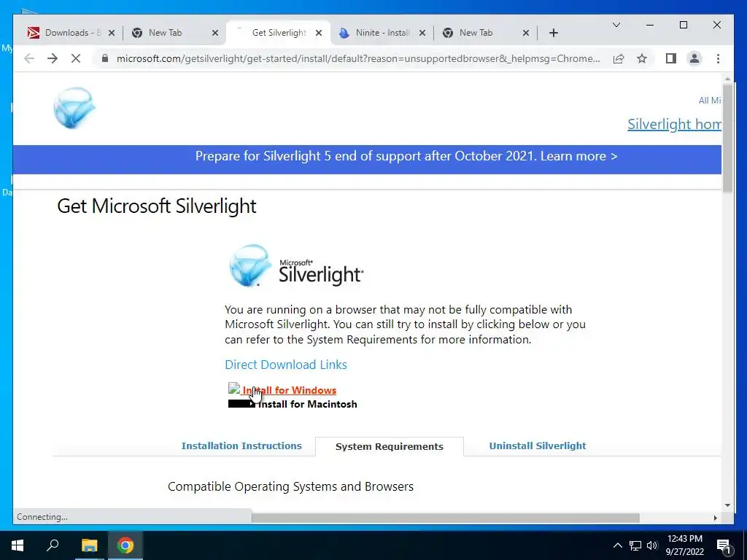Click the end of support Learn more banner

tap(406, 156)
